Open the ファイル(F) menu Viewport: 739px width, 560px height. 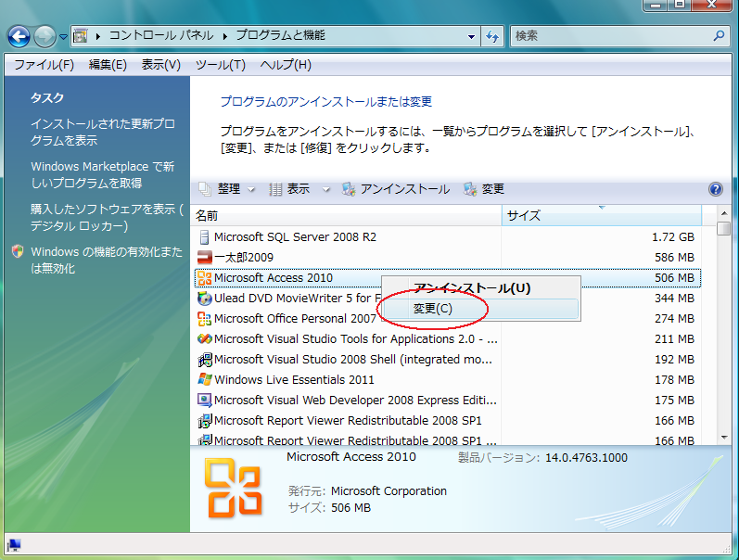(x=44, y=65)
